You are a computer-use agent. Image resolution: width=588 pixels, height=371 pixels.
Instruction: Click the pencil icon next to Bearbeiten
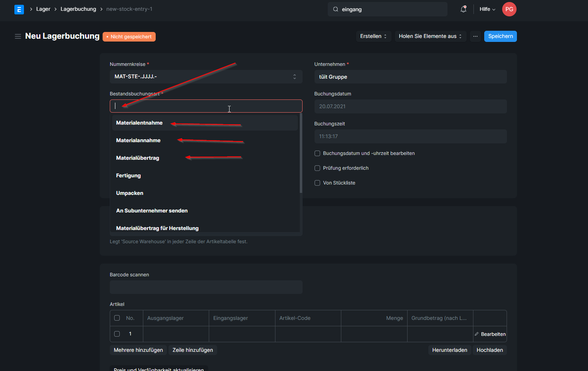pos(477,334)
